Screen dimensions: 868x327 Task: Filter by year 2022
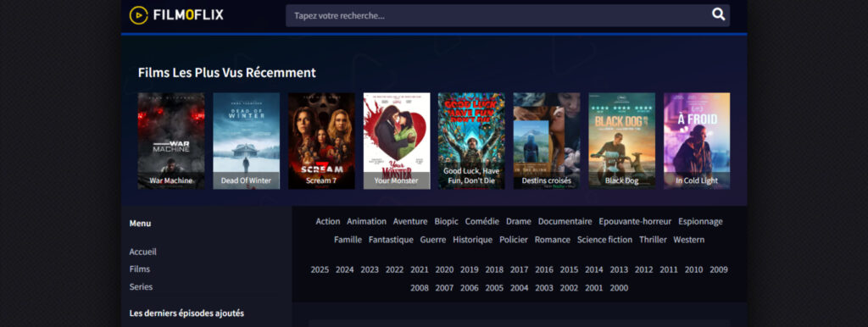click(x=394, y=270)
